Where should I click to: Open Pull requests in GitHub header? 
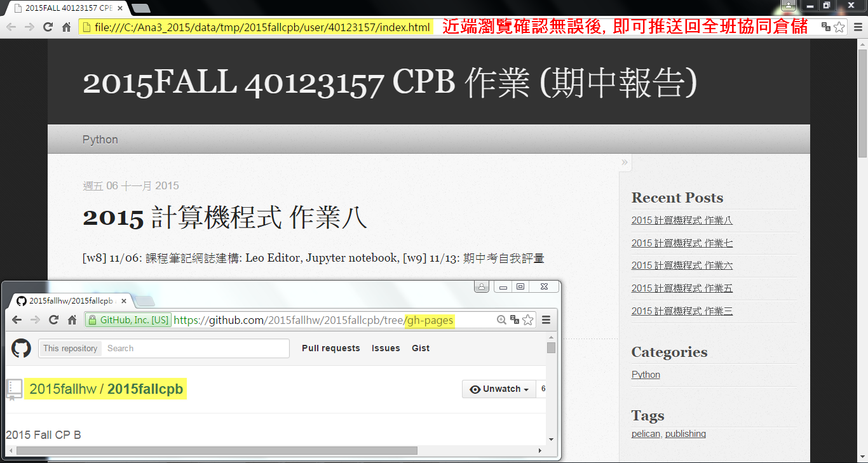[x=331, y=348]
